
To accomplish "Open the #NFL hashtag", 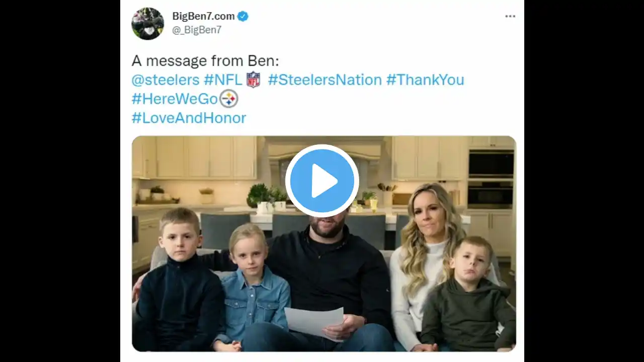I will [223, 80].
